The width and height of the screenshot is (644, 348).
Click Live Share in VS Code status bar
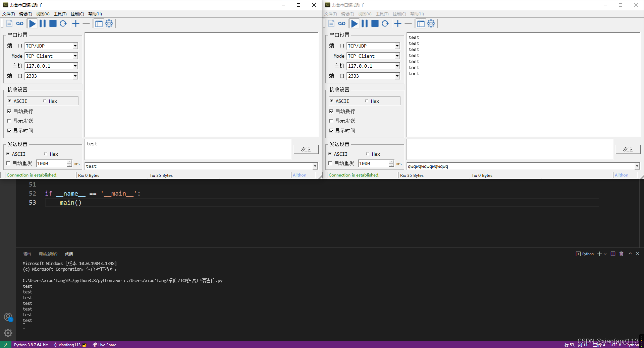(x=105, y=345)
